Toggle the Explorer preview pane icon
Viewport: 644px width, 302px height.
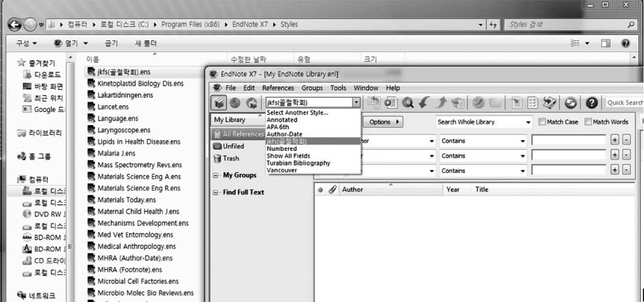click(606, 43)
